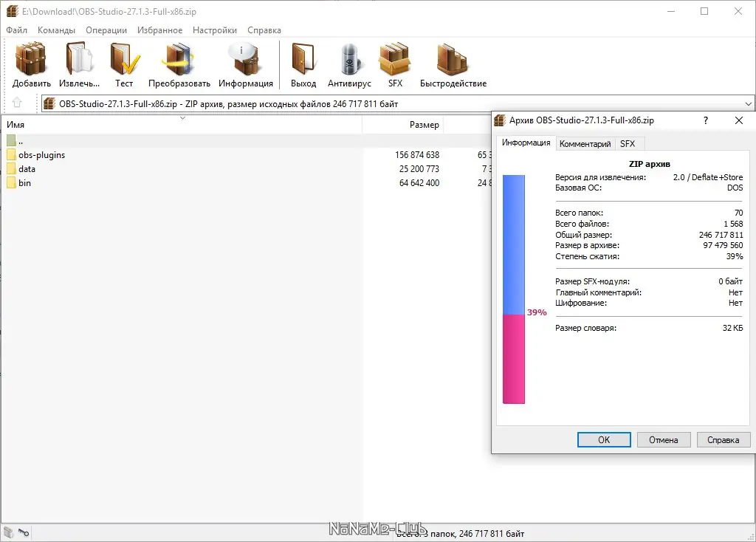Click the '2.0 / Deflate+Store' version value

pyautogui.click(x=708, y=177)
